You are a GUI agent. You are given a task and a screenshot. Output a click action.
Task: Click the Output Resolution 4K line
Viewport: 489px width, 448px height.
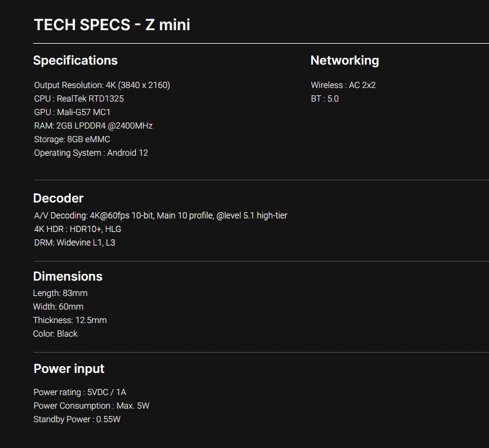102,85
